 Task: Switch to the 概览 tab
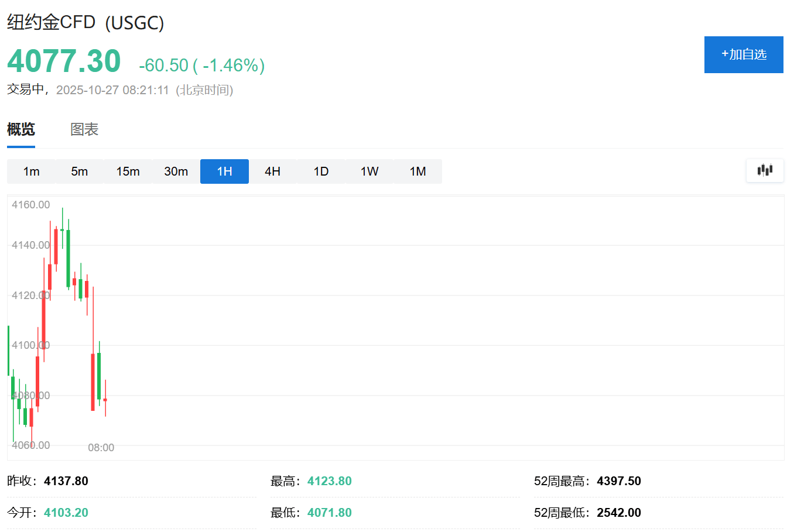coord(21,129)
